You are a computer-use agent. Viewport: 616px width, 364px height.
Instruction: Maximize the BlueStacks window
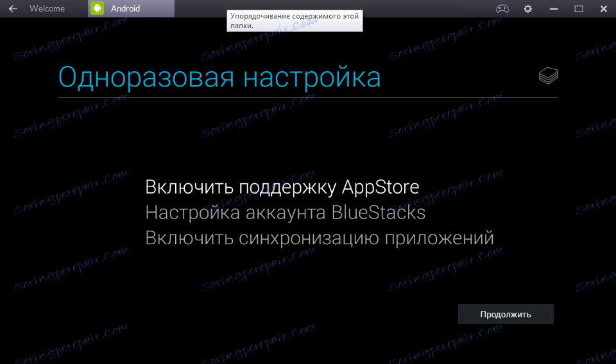pos(579,8)
